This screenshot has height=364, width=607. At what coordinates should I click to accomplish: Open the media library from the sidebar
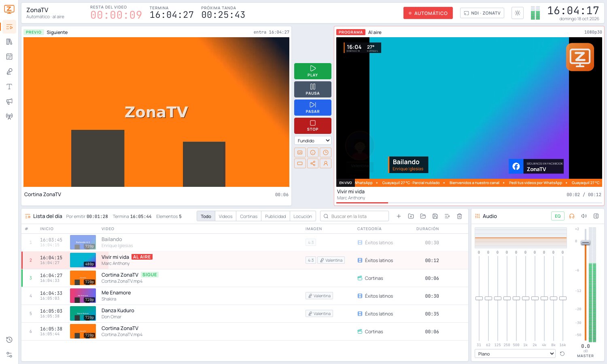pyautogui.click(x=9, y=42)
